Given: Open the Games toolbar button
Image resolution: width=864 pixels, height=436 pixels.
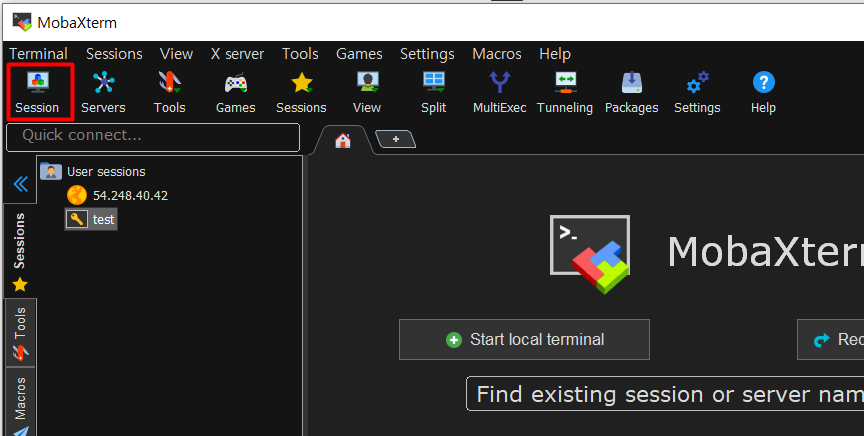Looking at the screenshot, I should tap(235, 92).
